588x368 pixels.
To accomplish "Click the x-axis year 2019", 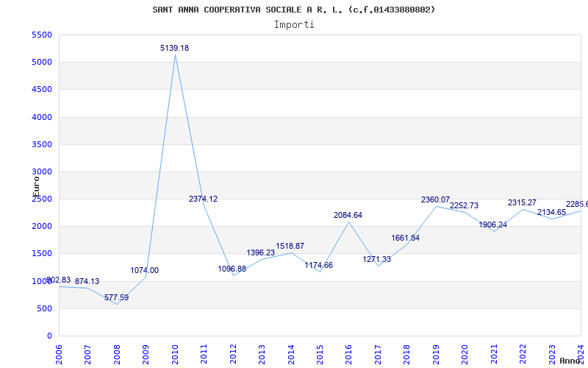I will tap(436, 355).
